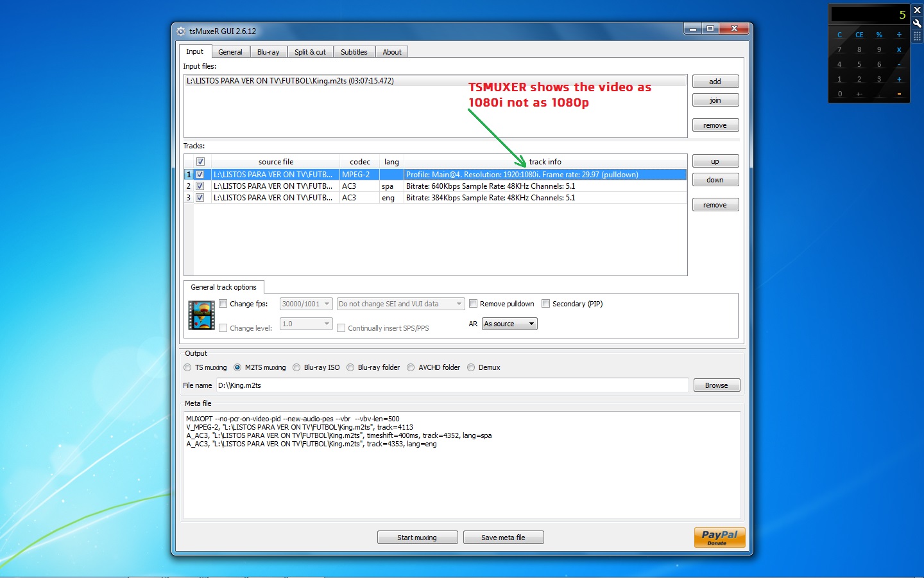Select the Input tab
Viewport: 924px width, 578px height.
tap(194, 51)
